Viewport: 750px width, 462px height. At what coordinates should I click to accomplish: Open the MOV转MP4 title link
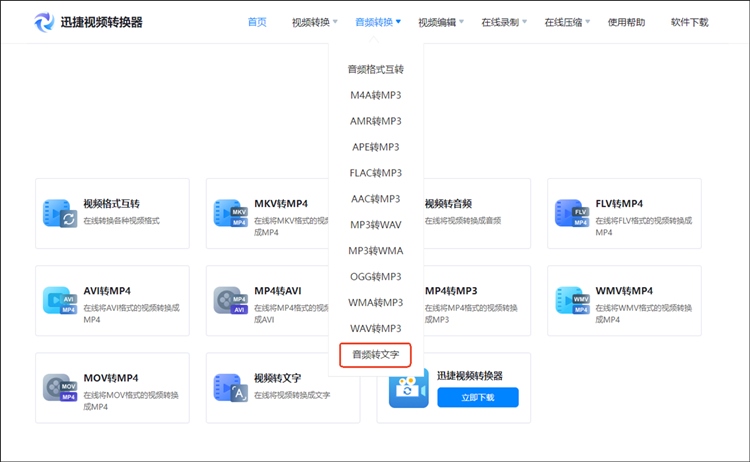[x=111, y=378]
